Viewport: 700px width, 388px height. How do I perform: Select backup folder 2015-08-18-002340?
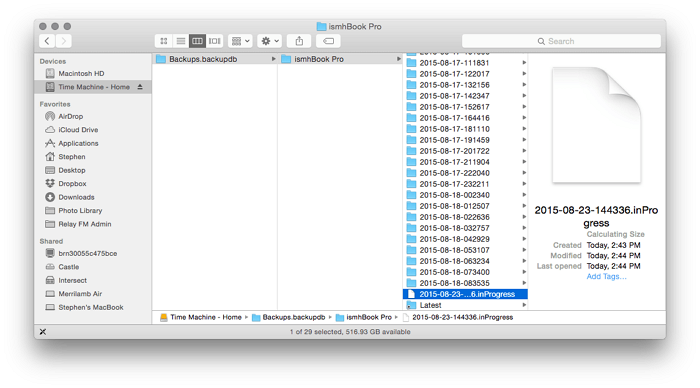(x=465, y=195)
